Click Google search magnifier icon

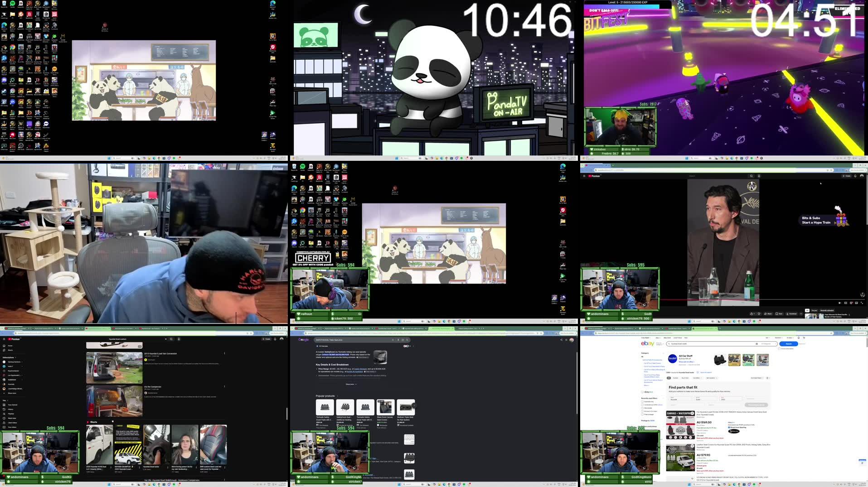click(x=407, y=340)
